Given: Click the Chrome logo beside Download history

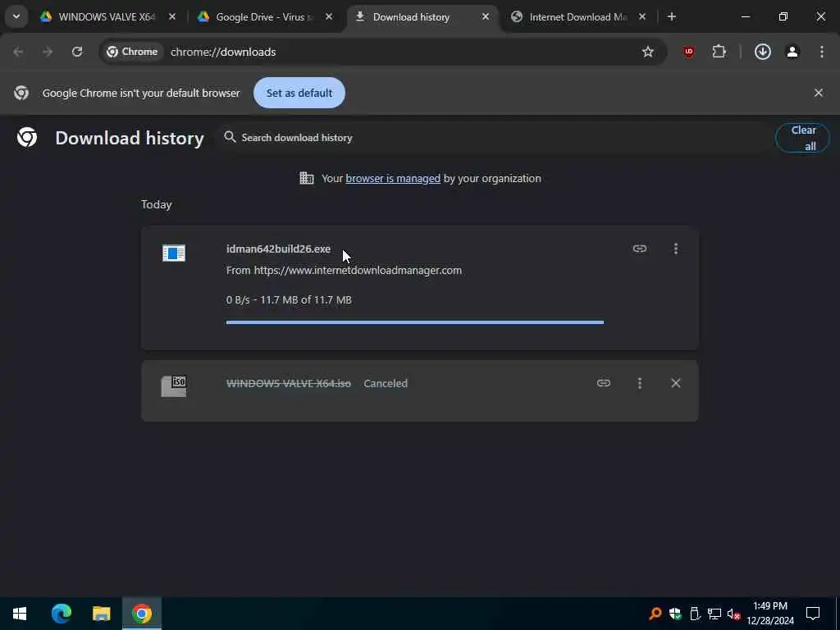Looking at the screenshot, I should click(27, 138).
